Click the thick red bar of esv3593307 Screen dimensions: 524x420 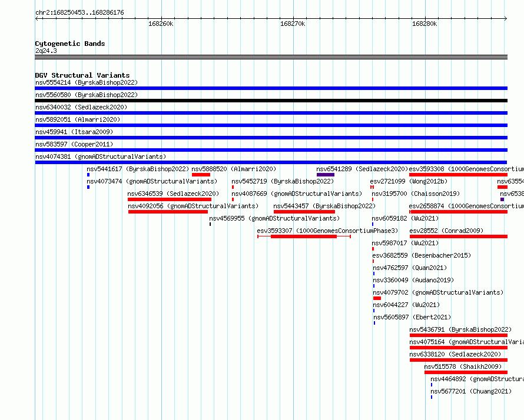click(x=304, y=236)
